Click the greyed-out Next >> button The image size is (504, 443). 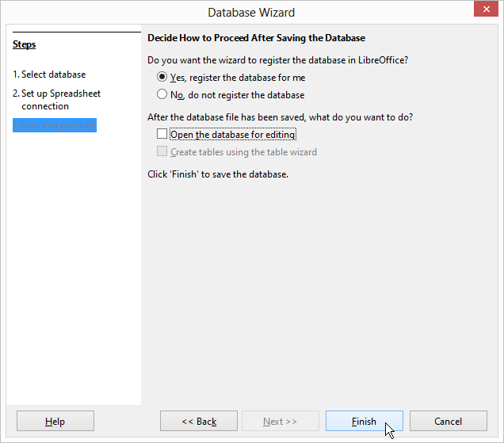pos(281,421)
